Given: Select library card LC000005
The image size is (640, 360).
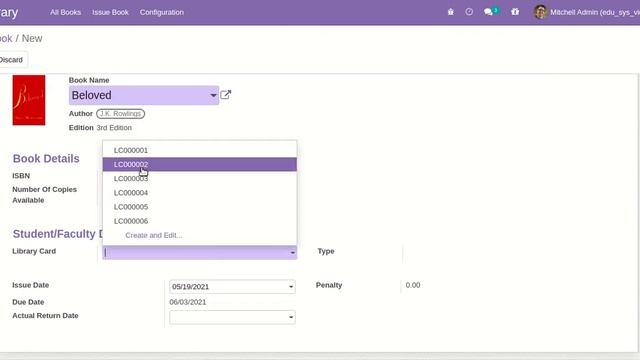Looking at the screenshot, I should [x=200, y=207].
